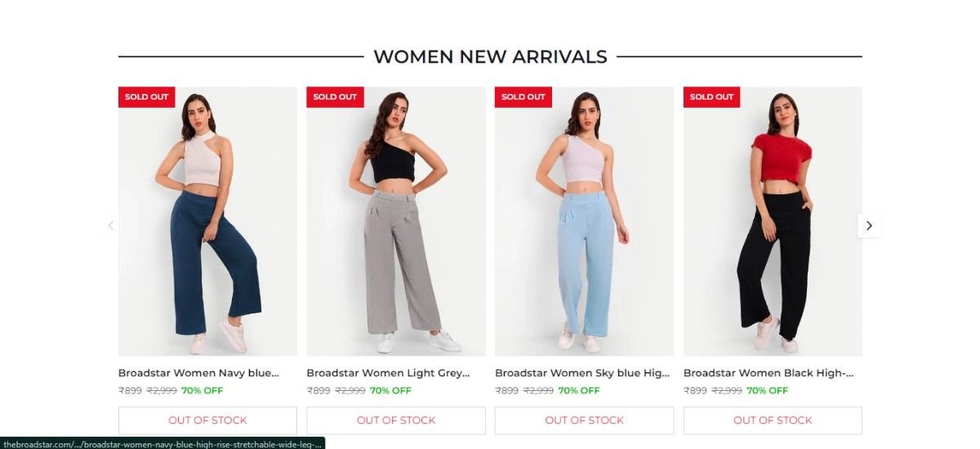The height and width of the screenshot is (449, 980).
Task: Click SOLD OUT badge on light grey pants
Action: pos(335,96)
